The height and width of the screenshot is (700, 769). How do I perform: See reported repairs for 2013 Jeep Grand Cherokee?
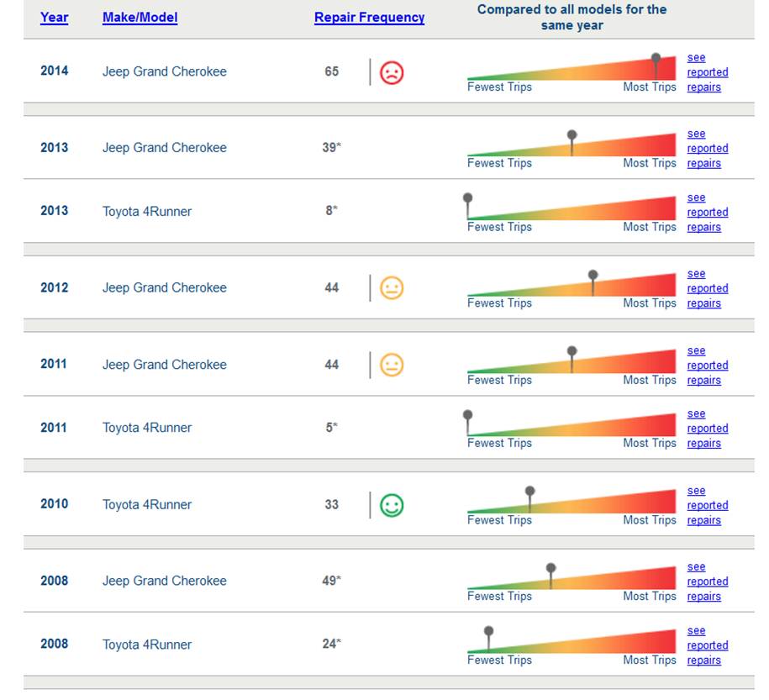coord(707,148)
